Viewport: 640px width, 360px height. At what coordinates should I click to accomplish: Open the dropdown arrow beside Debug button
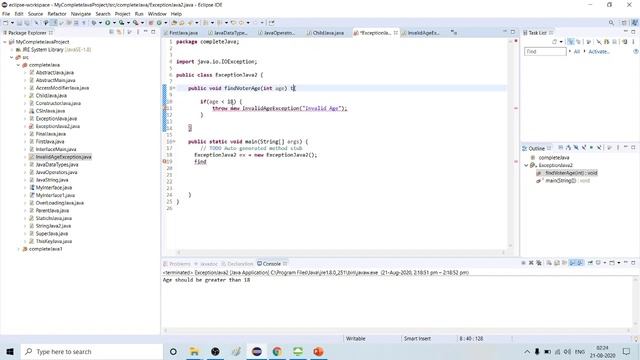coord(100,23)
